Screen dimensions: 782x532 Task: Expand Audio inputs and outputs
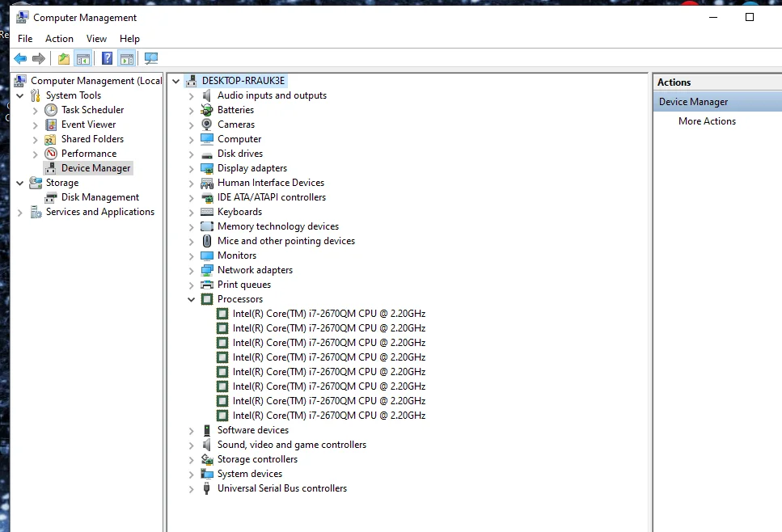tap(191, 95)
